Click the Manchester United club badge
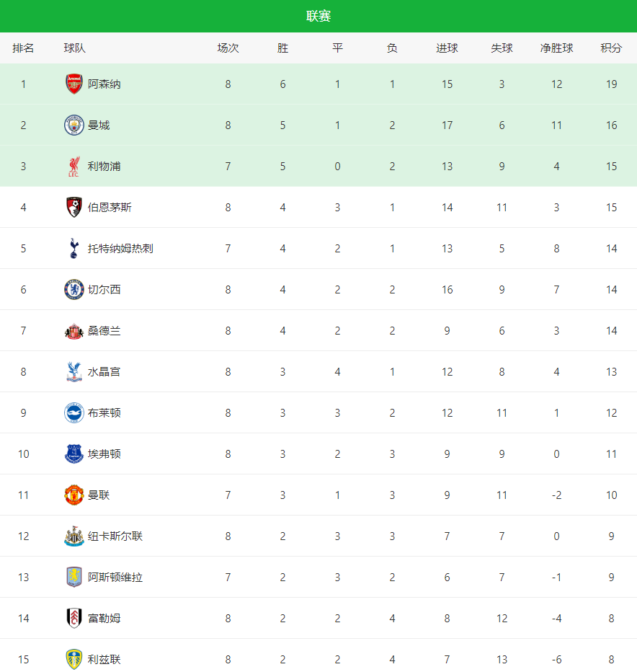 click(73, 495)
